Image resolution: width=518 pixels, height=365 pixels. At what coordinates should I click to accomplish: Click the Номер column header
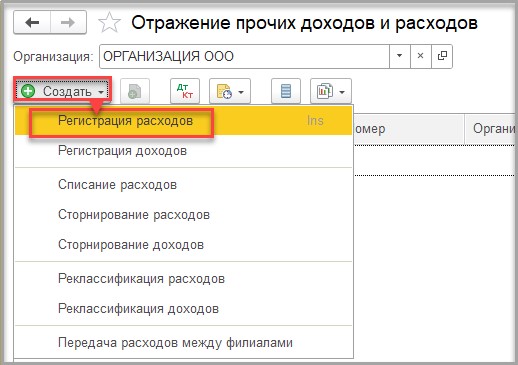point(408,129)
